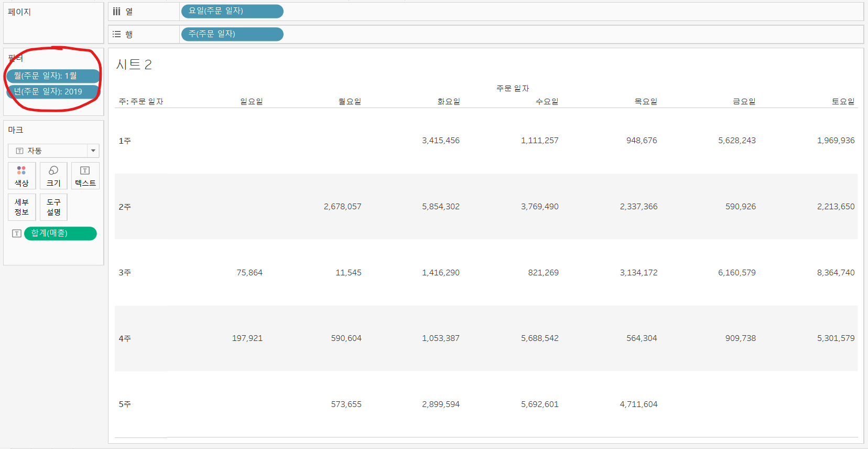This screenshot has width=868, height=449.
Task: Open the 자동 mark type dropdown
Action: pos(53,151)
